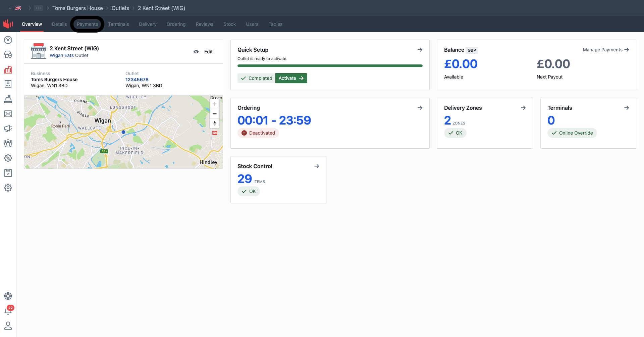The image size is (644, 337).
Task: Expand Ordering card using its arrow
Action: coord(420,108)
